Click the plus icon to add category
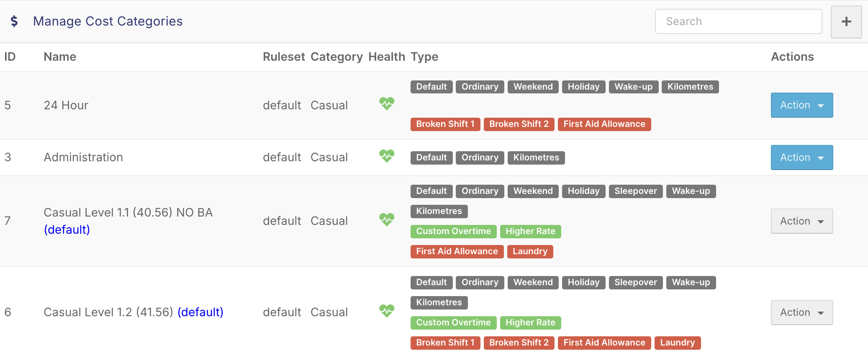Screen dimensions: 868x356 [x=846, y=22]
